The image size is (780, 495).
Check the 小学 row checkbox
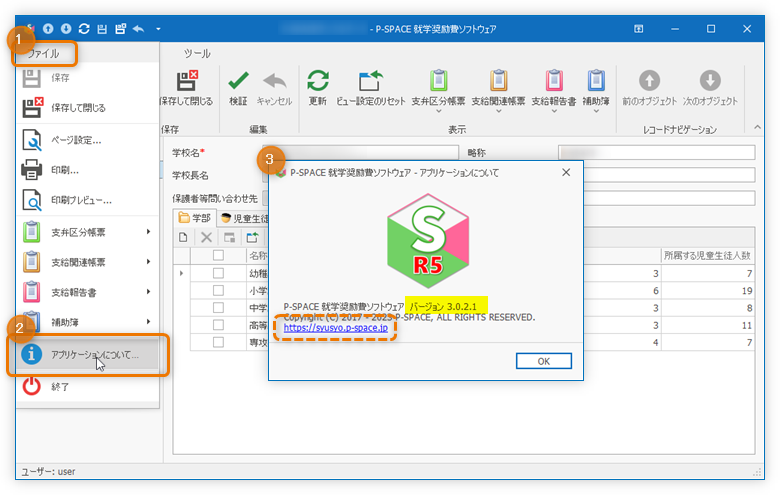pos(218,290)
